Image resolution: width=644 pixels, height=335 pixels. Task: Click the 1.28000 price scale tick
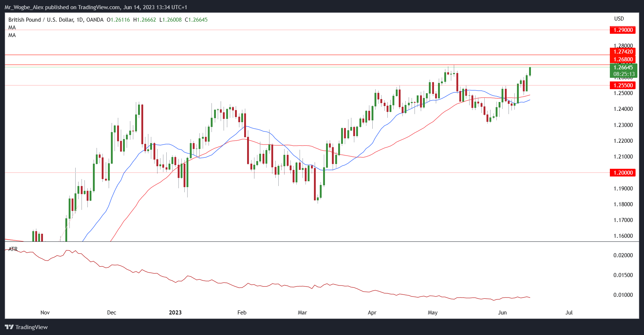coord(623,46)
